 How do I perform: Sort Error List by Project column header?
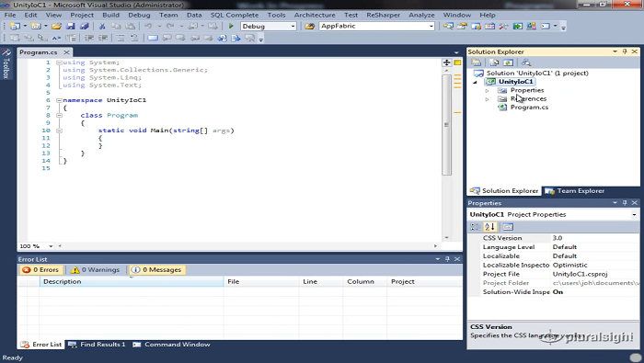pos(424,281)
